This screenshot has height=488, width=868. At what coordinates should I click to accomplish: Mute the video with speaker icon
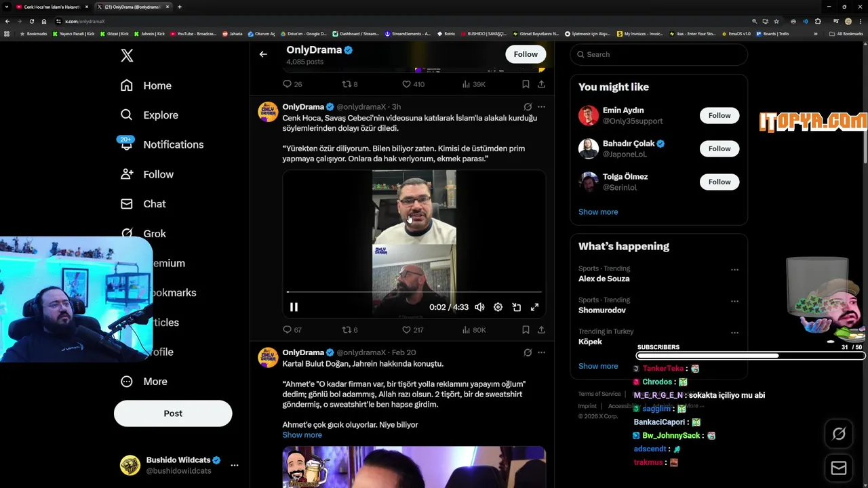coord(479,307)
